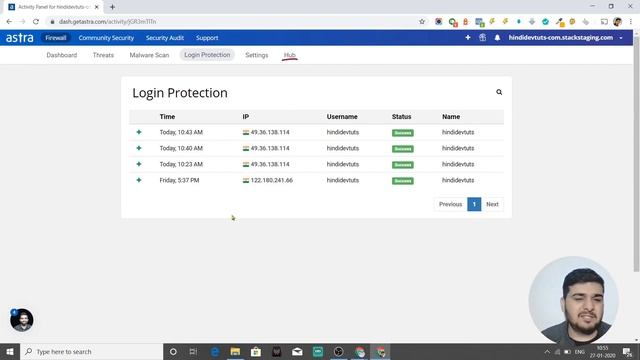Open the Hub tab

coord(289,55)
